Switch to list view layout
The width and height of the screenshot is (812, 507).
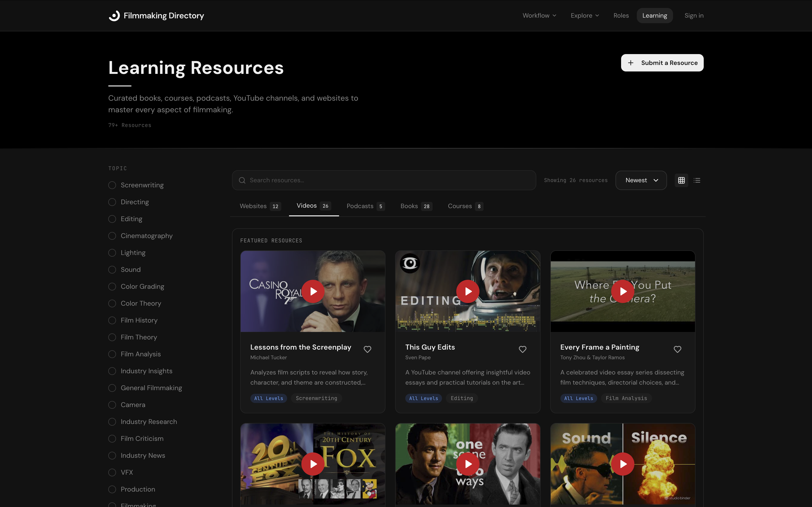(x=697, y=180)
